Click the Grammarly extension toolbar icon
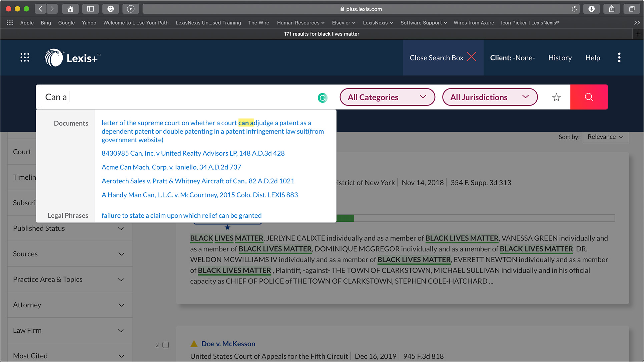 pyautogui.click(x=110, y=9)
